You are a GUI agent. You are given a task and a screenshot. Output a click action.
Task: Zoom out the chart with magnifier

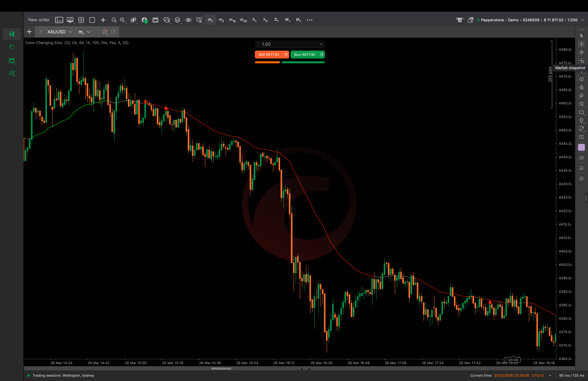point(114,20)
